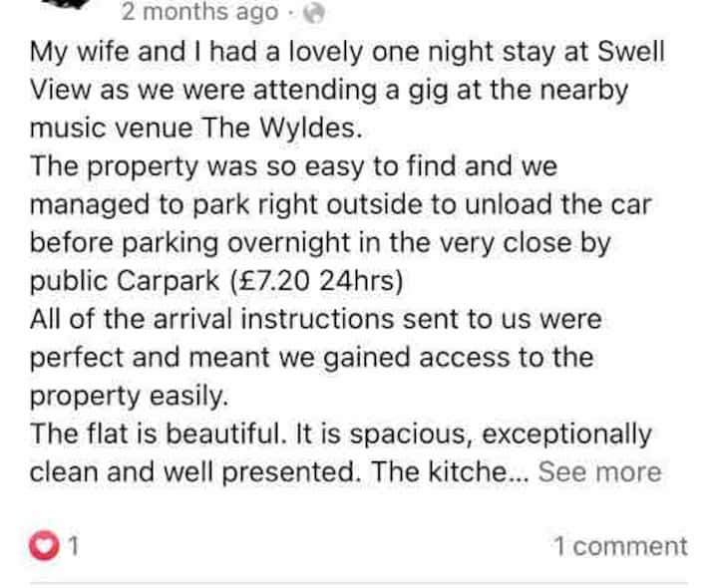Viewport: 718px width, 588px height.
Task: Open the "2 months ago" timestamp
Action: (199, 12)
